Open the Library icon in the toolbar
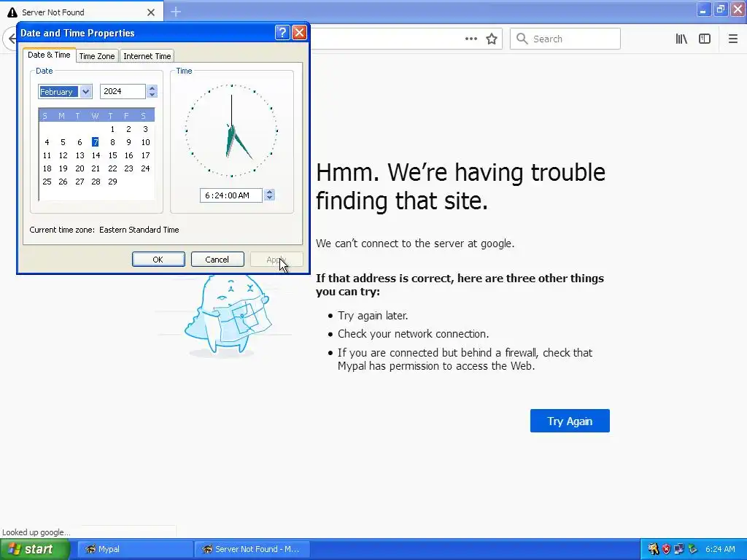 tap(681, 39)
